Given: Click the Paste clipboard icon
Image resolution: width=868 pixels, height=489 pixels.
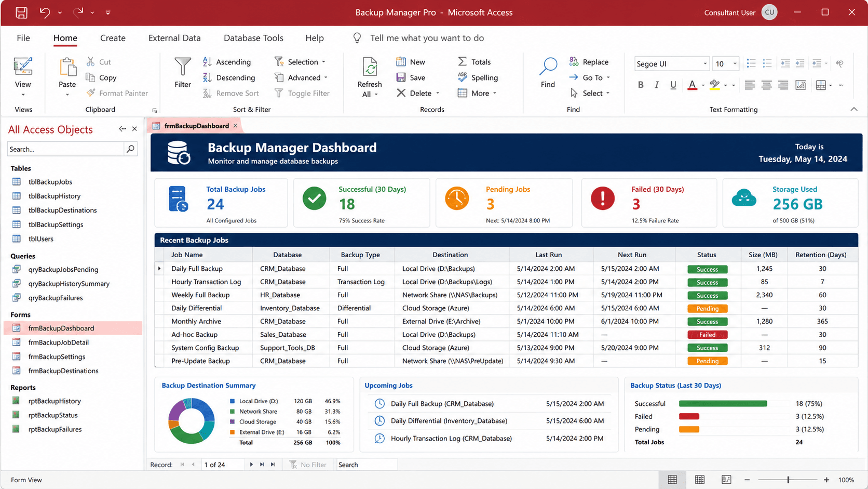Looking at the screenshot, I should tap(67, 68).
